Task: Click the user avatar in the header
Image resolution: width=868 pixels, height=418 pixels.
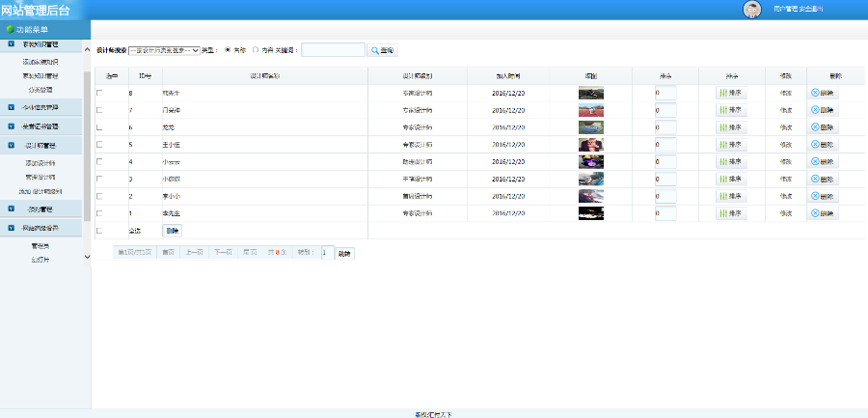Action: (751, 10)
